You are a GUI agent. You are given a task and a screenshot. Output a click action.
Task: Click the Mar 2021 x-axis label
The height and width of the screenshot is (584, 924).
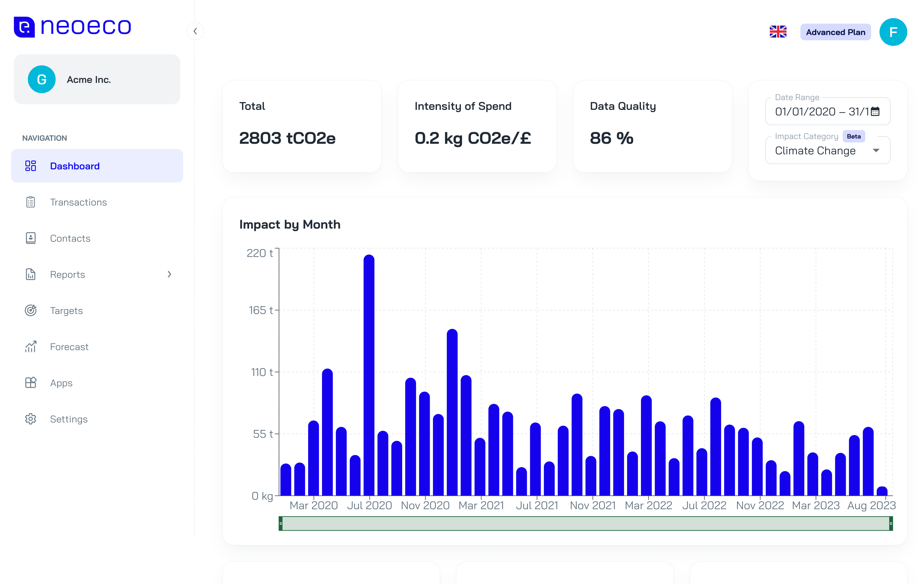click(x=481, y=505)
